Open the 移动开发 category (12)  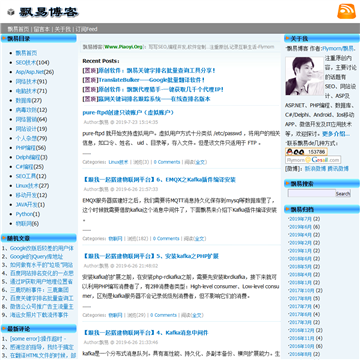26,195
